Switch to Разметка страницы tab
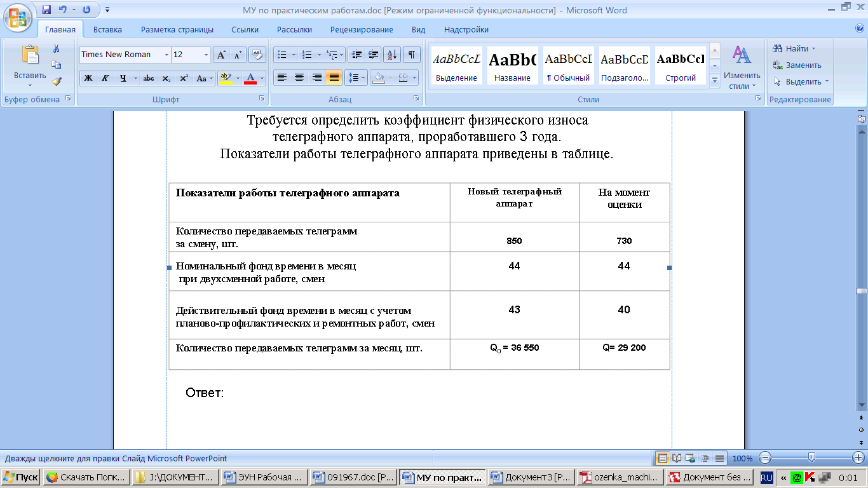The height and width of the screenshot is (488, 868). (x=177, y=29)
